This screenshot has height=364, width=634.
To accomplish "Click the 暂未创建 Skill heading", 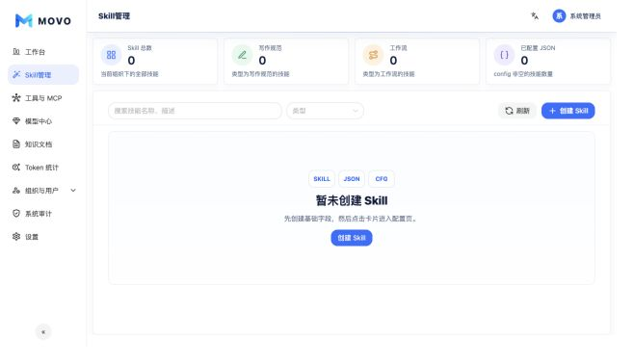I will [352, 200].
